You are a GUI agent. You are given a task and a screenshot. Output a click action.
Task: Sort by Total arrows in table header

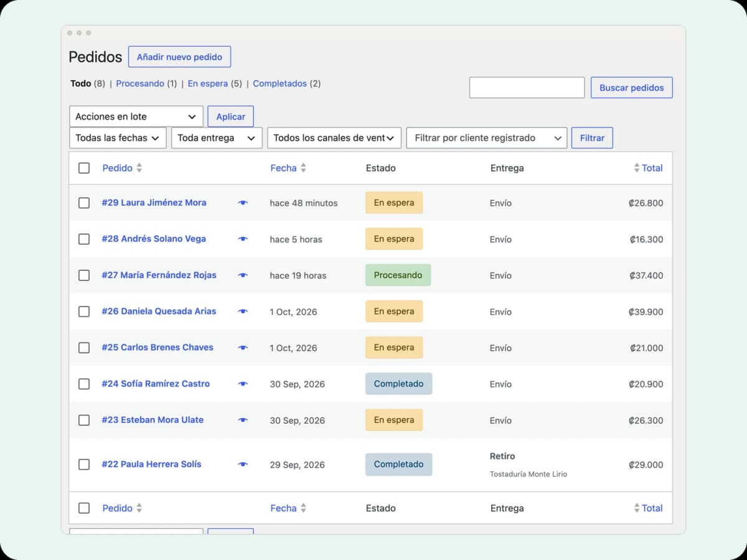tap(636, 168)
